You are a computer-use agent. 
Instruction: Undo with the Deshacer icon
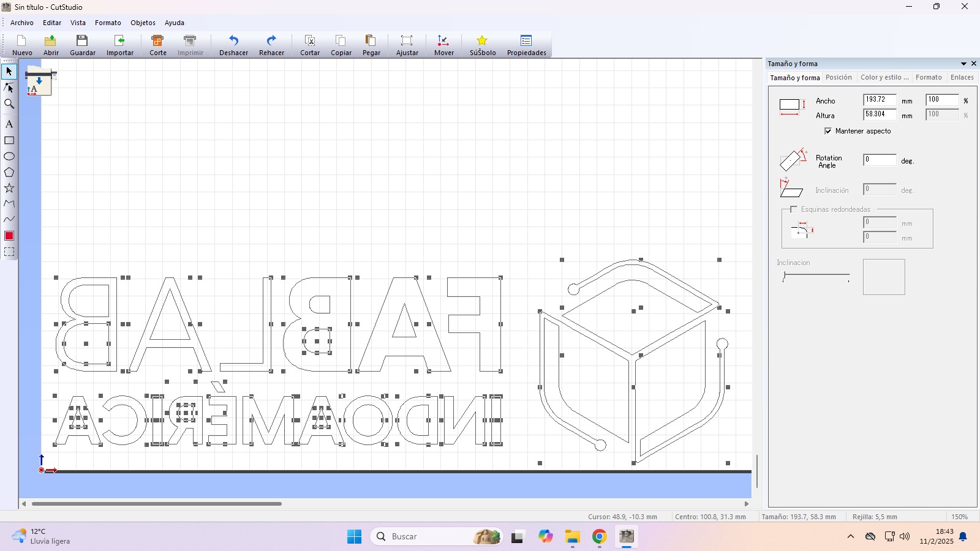pos(233,45)
